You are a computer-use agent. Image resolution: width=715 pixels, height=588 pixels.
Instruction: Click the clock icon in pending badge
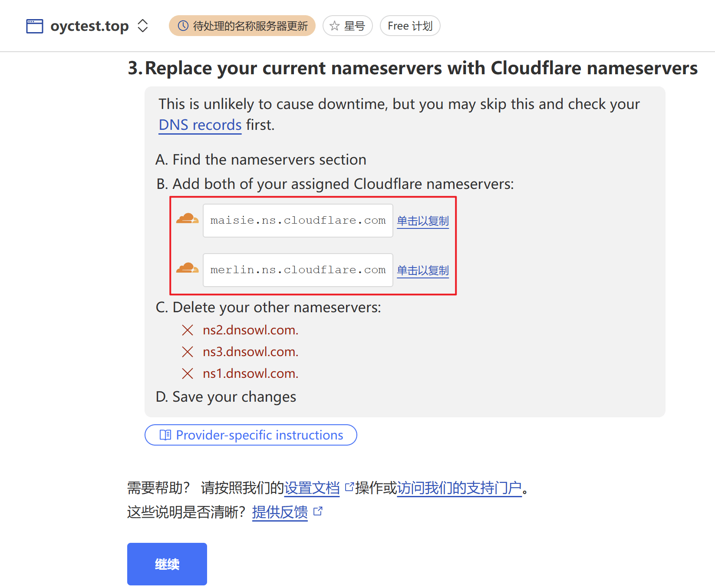click(x=183, y=26)
